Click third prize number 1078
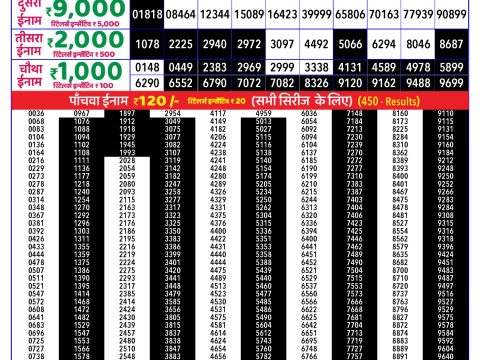 click(x=147, y=44)
